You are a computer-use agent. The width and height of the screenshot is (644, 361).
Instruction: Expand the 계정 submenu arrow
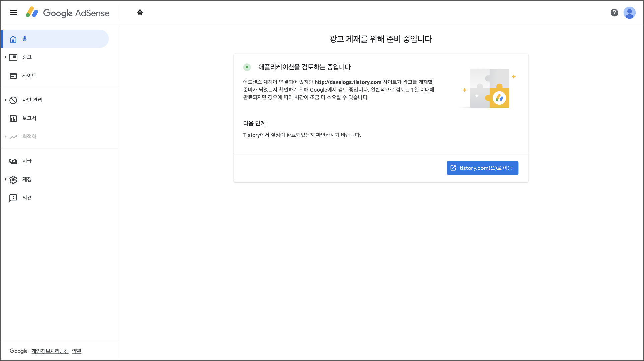coord(6,179)
